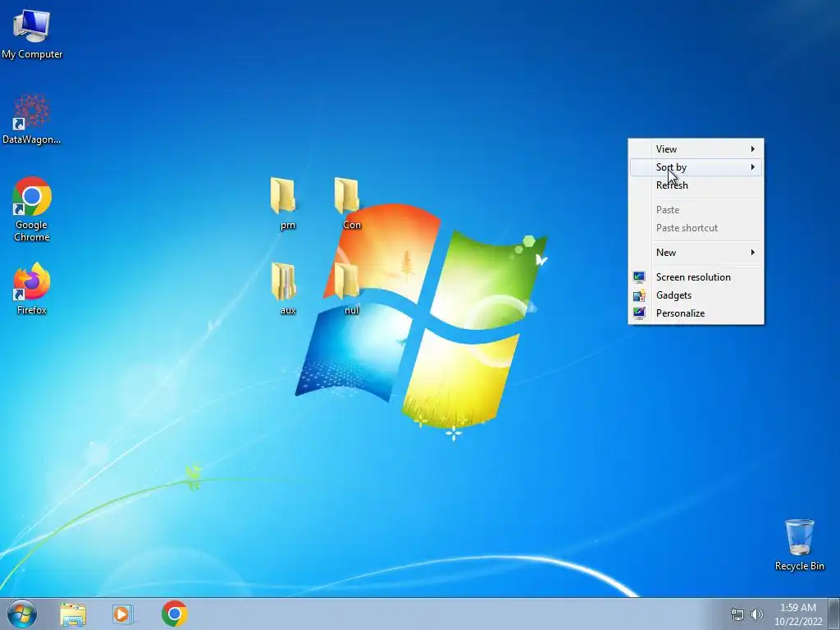Open the clock showing 1:59 AM
Screen dimensions: 840x630
click(x=798, y=614)
